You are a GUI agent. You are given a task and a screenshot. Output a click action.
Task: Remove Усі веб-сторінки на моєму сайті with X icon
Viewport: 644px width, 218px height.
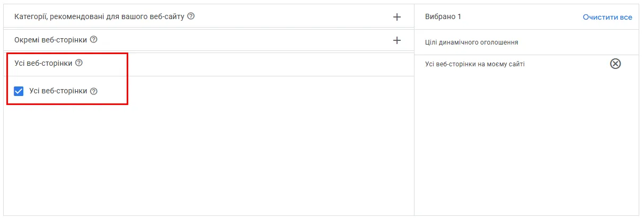[615, 64]
